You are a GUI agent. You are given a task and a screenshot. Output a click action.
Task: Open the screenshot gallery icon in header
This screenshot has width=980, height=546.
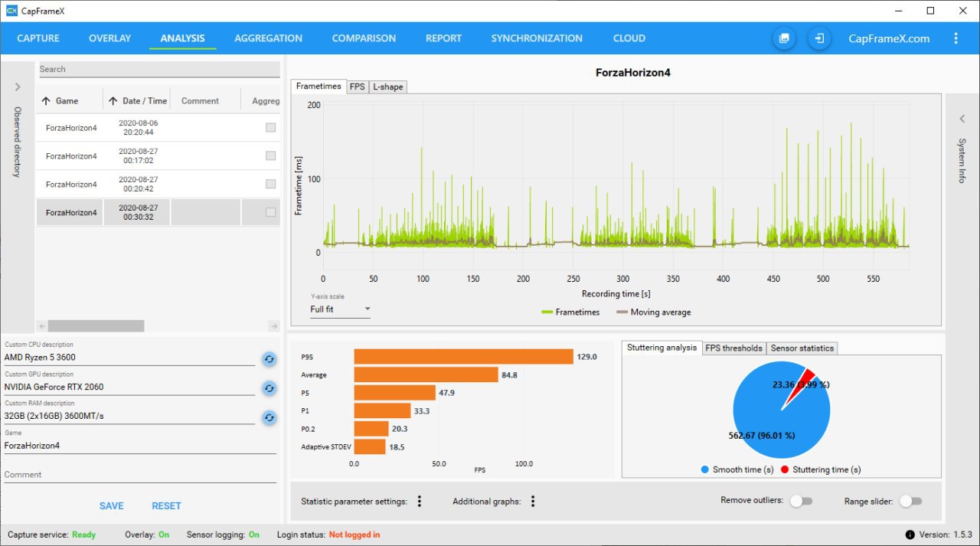pos(784,38)
